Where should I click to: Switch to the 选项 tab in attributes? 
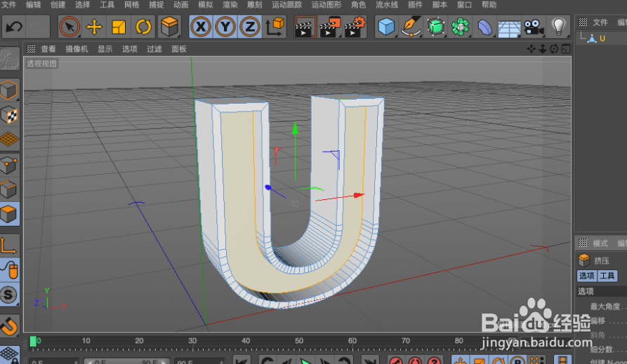(586, 276)
